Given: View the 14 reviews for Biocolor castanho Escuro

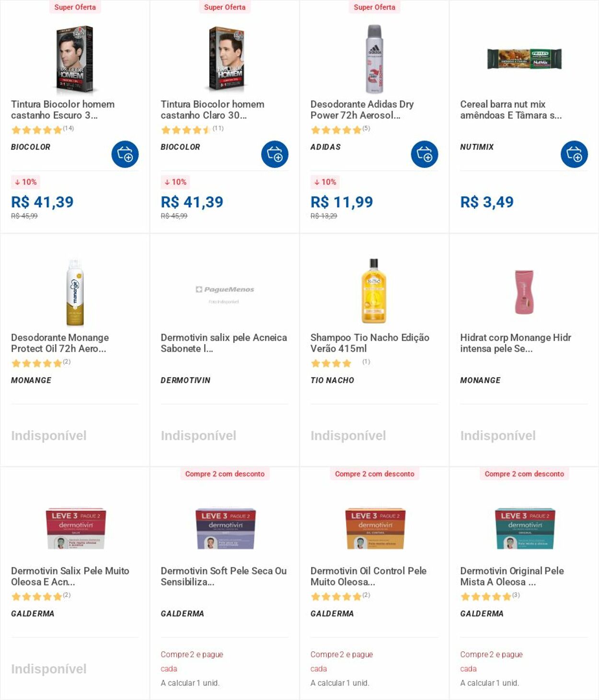Looking at the screenshot, I should [69, 128].
